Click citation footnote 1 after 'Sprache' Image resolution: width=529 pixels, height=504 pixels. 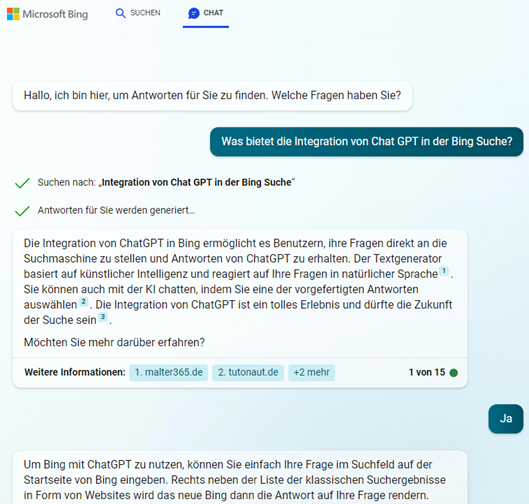tap(444, 271)
